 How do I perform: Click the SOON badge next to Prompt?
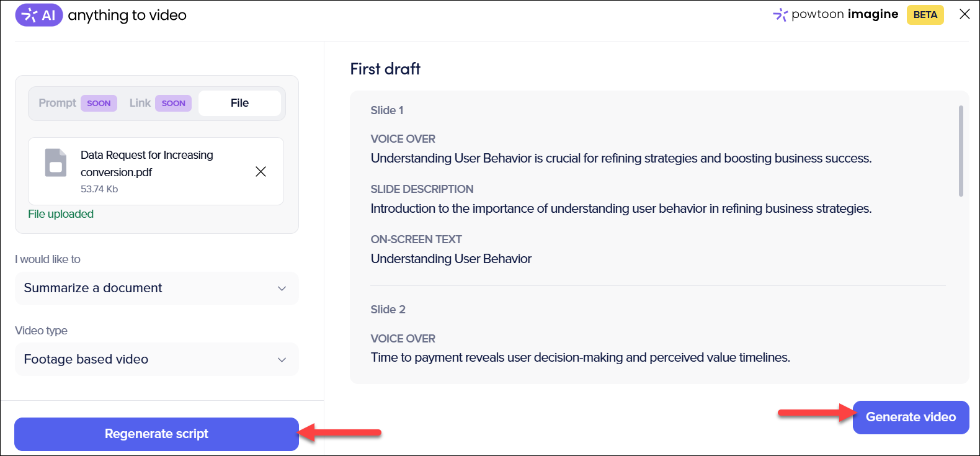point(99,103)
